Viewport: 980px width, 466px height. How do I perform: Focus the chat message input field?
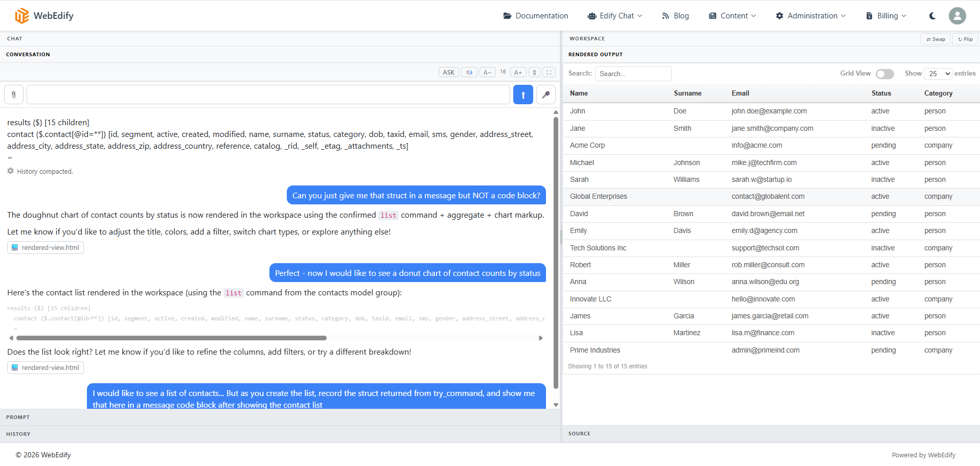click(x=268, y=95)
